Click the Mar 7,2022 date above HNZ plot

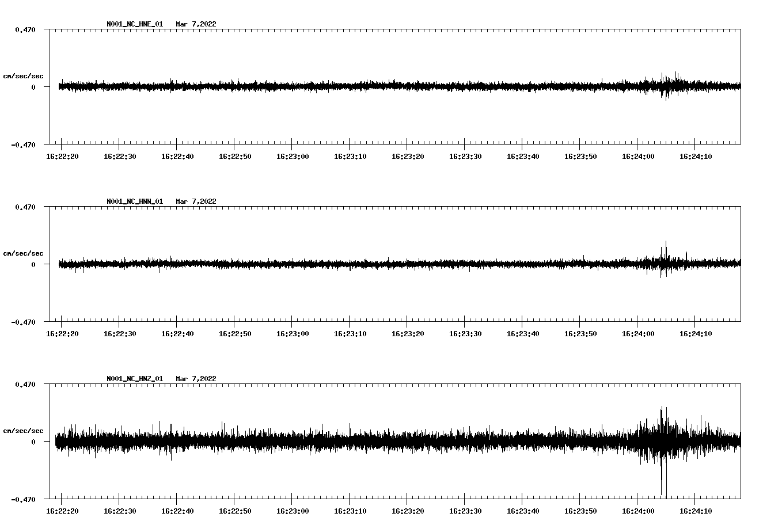(x=196, y=379)
